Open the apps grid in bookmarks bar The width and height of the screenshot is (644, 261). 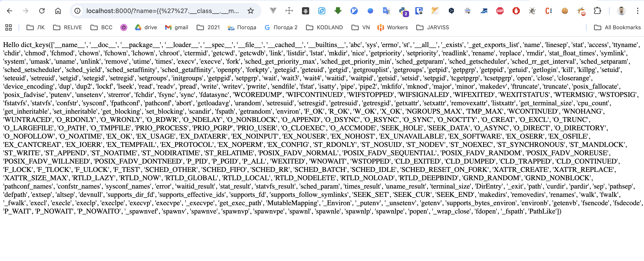click(x=9, y=27)
